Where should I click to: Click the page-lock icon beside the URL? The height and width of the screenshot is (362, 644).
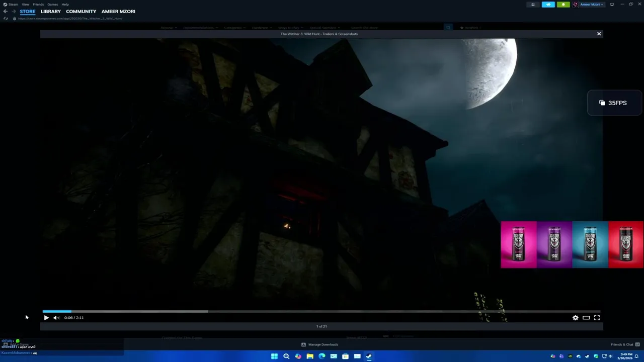14,19
